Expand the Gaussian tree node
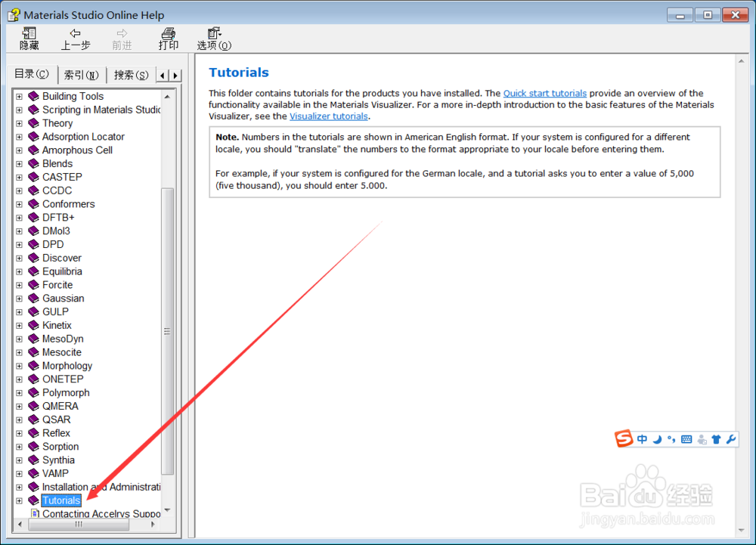 (20, 299)
